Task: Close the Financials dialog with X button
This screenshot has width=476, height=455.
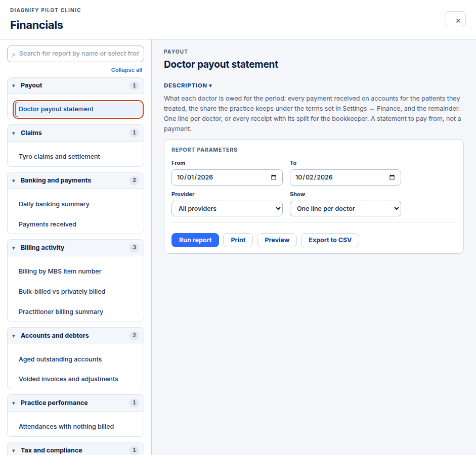Action: (455, 19)
